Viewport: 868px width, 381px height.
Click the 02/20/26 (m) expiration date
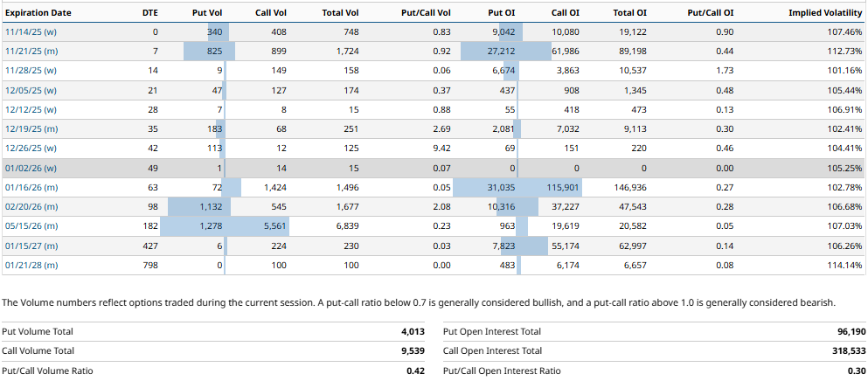(x=31, y=206)
